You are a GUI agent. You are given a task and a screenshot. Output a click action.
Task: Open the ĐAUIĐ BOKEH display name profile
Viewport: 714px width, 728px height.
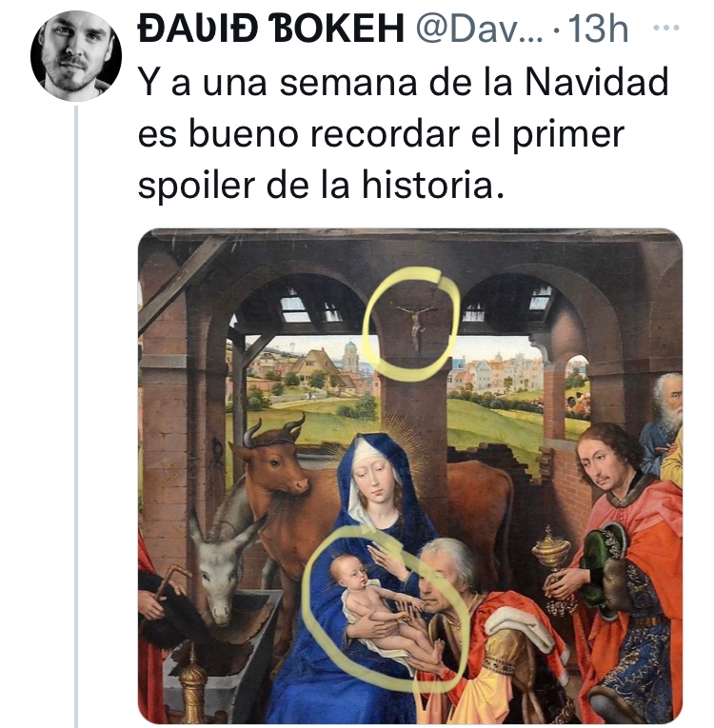tap(270, 29)
